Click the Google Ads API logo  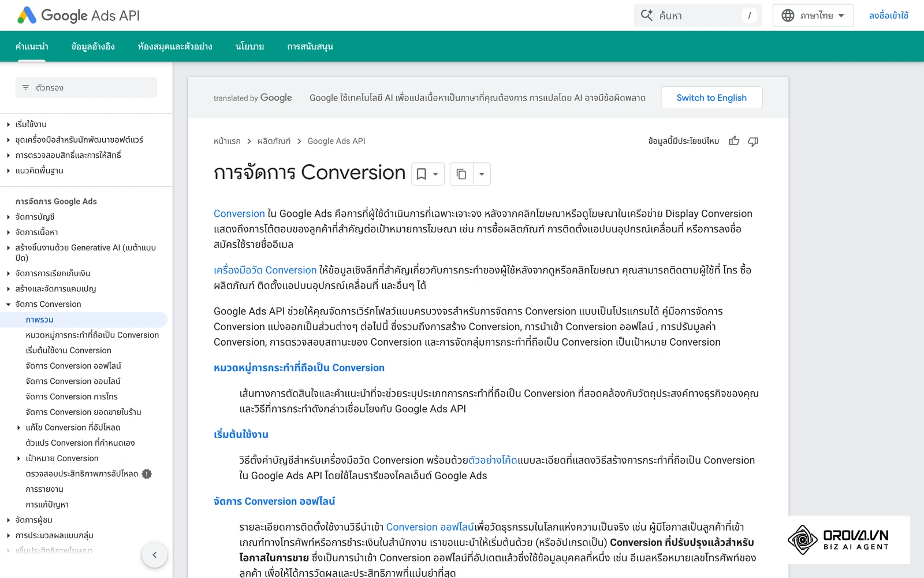pos(79,16)
